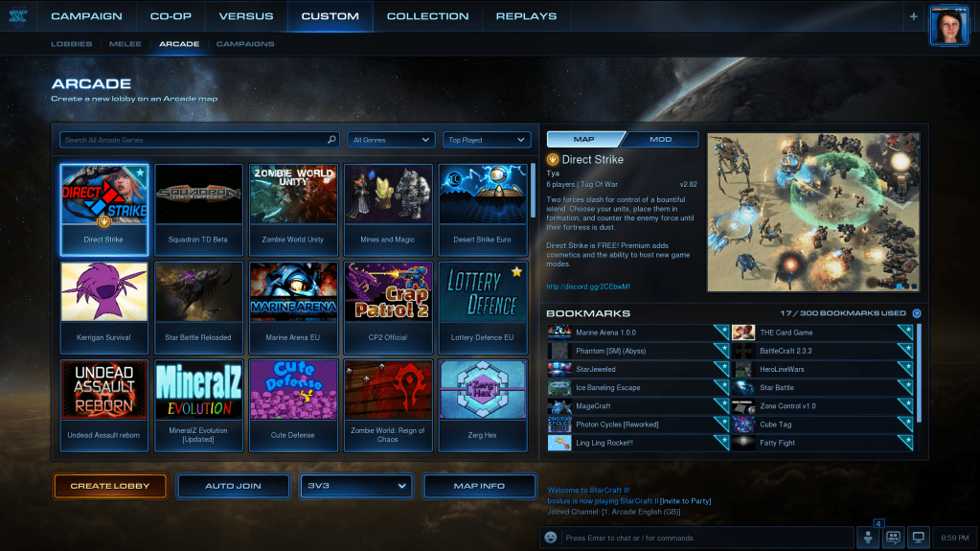The width and height of the screenshot is (980, 551).
Task: Remove bookmark star on Fatty Fight
Action: (905, 442)
